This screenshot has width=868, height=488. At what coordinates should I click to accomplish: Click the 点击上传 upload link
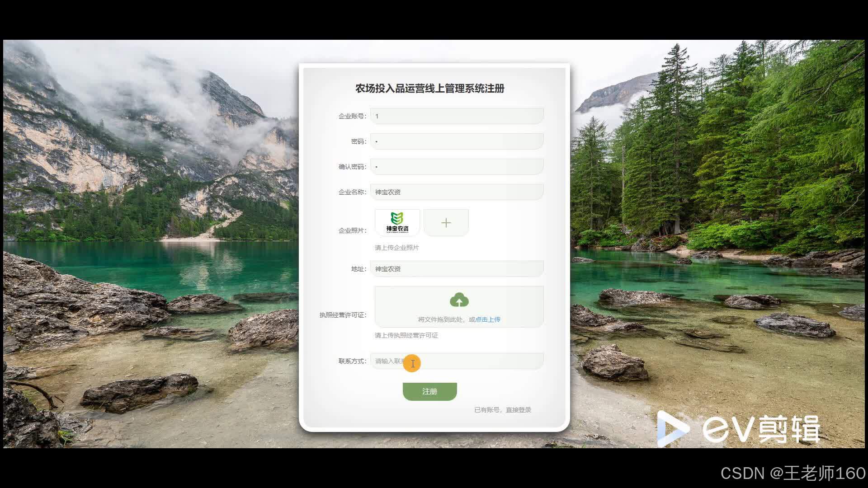coord(488,319)
